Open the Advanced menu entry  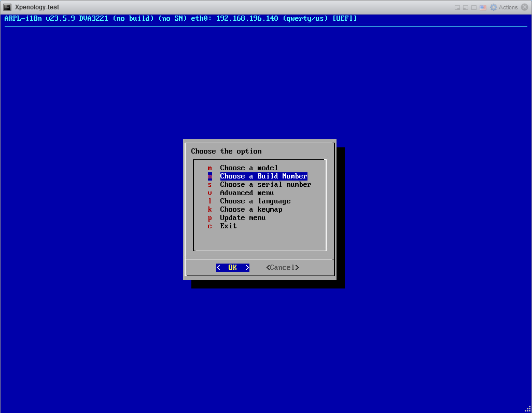pyautogui.click(x=247, y=193)
